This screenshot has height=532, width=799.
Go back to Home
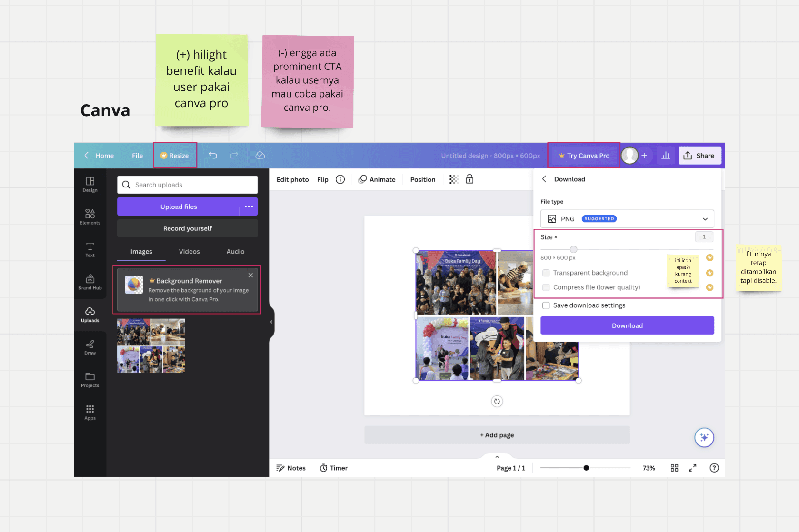[100, 156]
